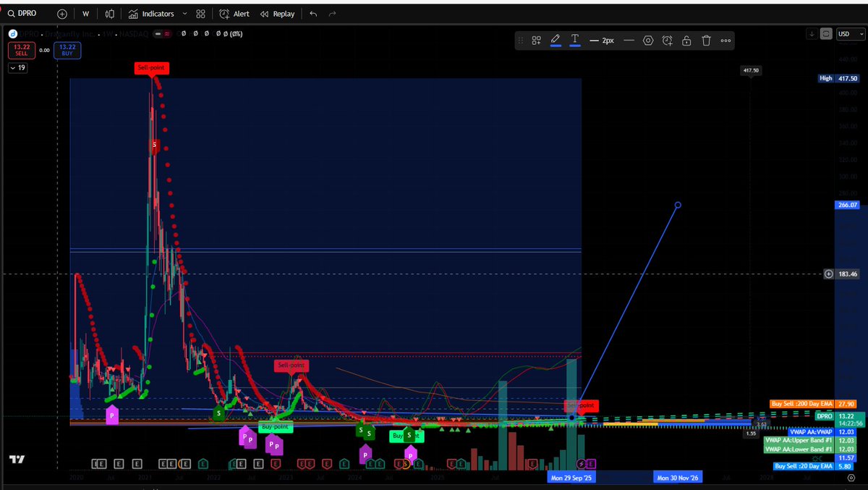Click the Mon 30 Nov '26 date label
This screenshot has height=490, width=868.
point(677,478)
